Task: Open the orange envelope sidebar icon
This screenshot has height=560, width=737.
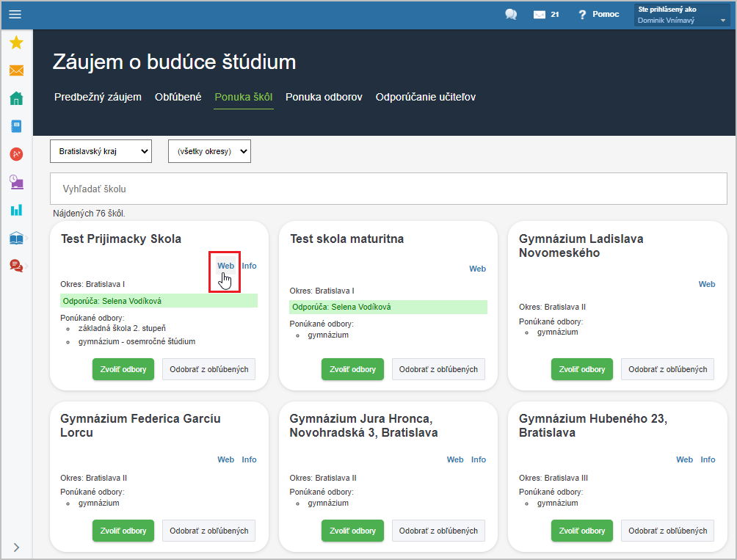Action: pos(16,70)
